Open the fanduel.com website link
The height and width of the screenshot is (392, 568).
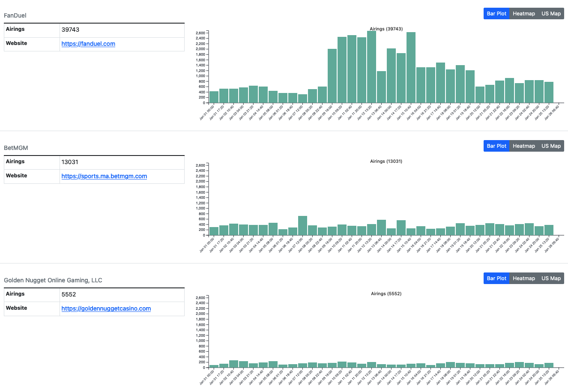click(x=88, y=44)
